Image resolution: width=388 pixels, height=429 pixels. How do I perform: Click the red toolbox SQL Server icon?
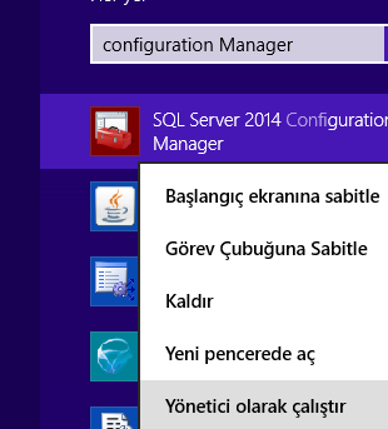(115, 131)
